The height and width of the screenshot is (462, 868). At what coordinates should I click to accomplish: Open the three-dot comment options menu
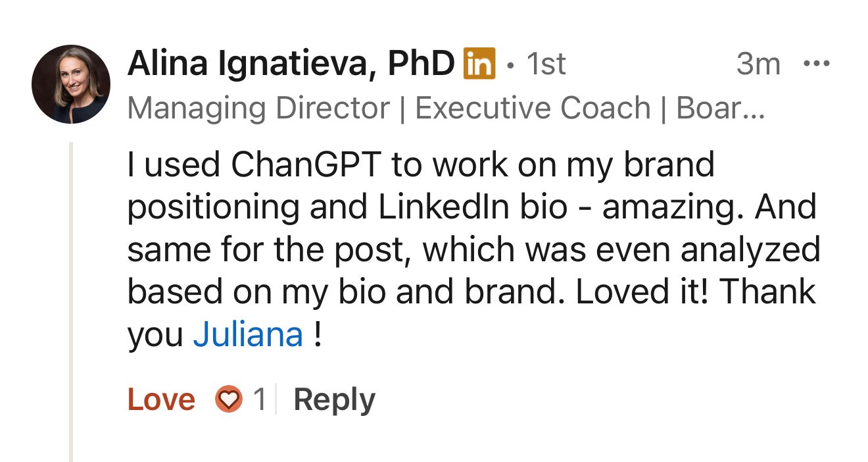coord(817,64)
